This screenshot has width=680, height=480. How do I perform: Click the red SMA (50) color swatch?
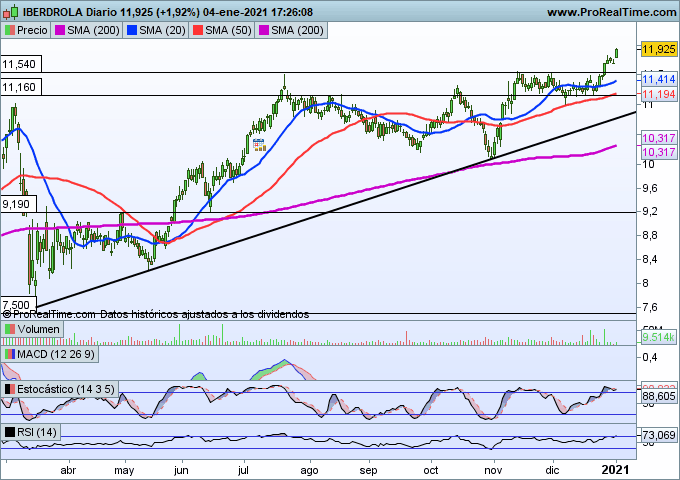[198, 30]
